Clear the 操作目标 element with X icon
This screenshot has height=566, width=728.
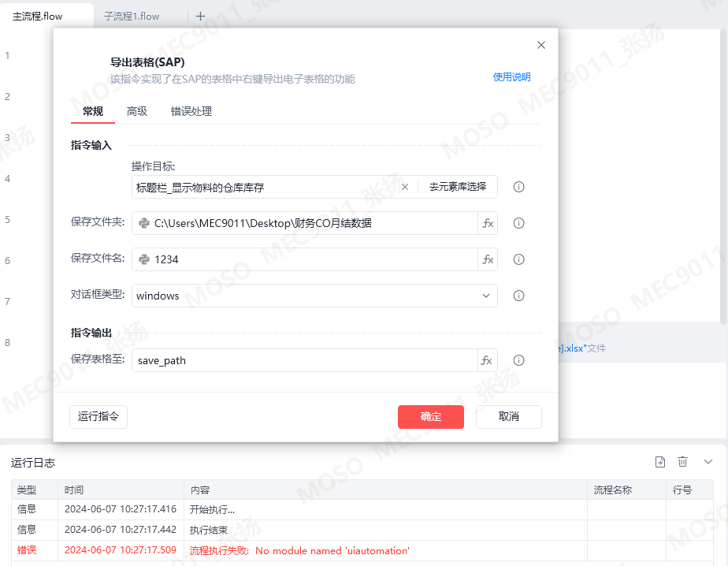point(405,187)
